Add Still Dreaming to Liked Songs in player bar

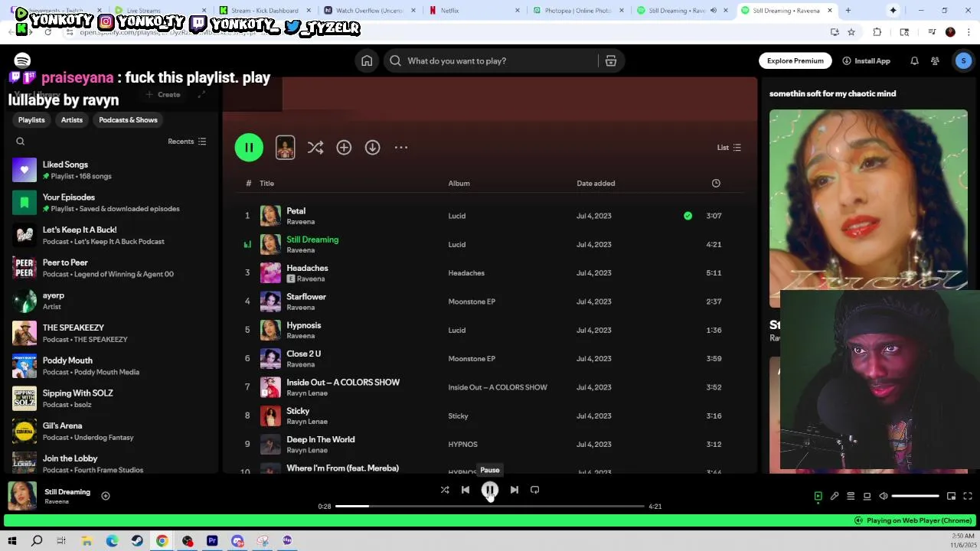point(106,496)
